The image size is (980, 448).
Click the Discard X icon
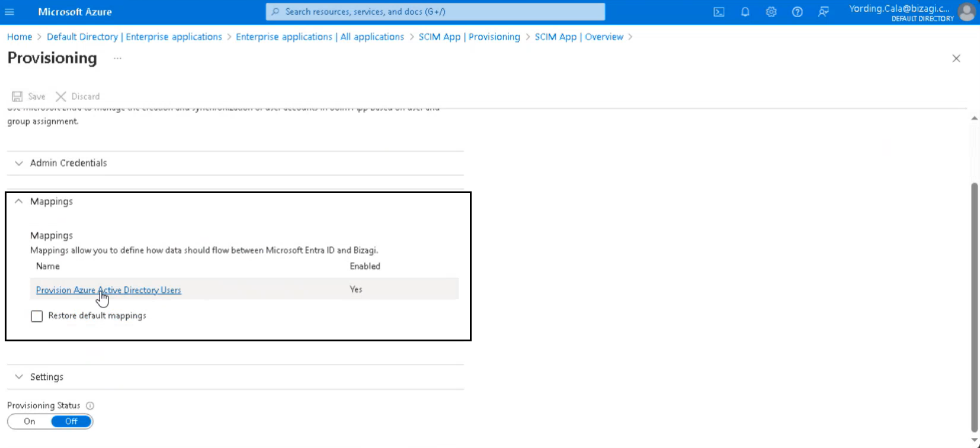60,97
